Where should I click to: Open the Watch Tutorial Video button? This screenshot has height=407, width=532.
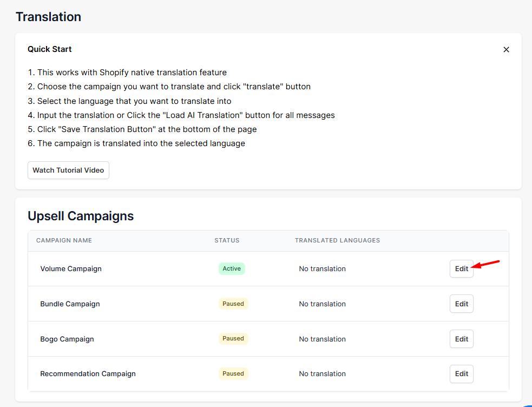click(x=68, y=170)
